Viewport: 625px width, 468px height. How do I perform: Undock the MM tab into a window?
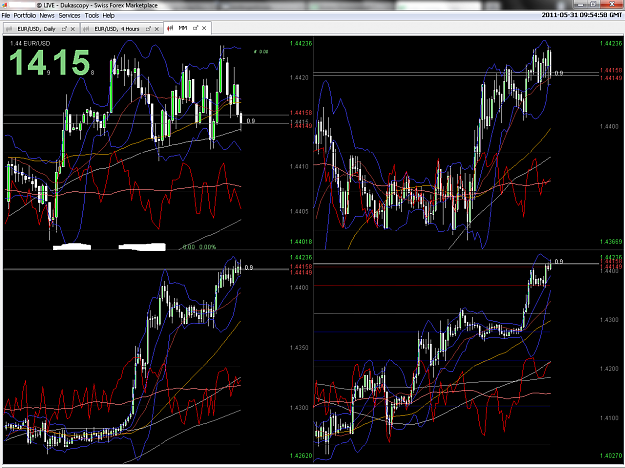tap(195, 28)
